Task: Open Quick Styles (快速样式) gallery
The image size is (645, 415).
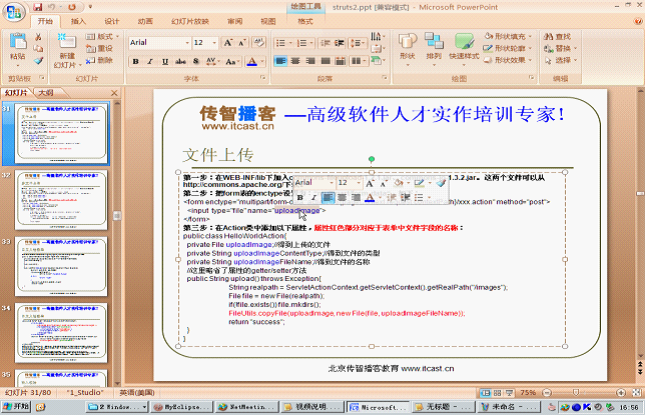Action: (x=464, y=47)
